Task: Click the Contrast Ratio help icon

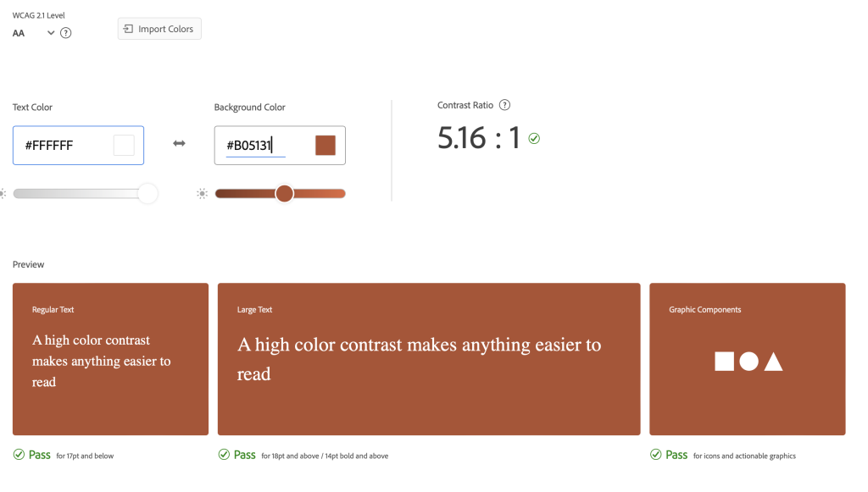Action: coord(505,105)
